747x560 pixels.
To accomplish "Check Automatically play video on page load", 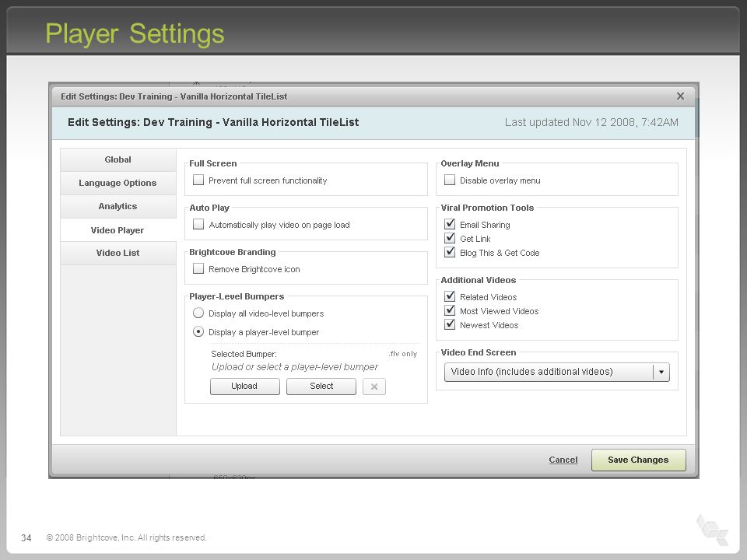I will click(198, 224).
